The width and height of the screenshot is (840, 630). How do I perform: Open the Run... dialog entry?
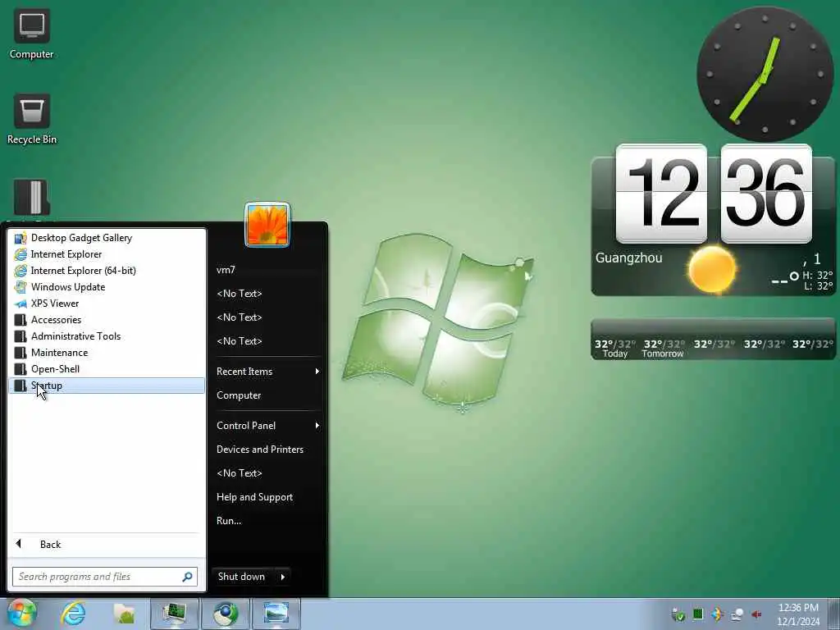(267, 521)
